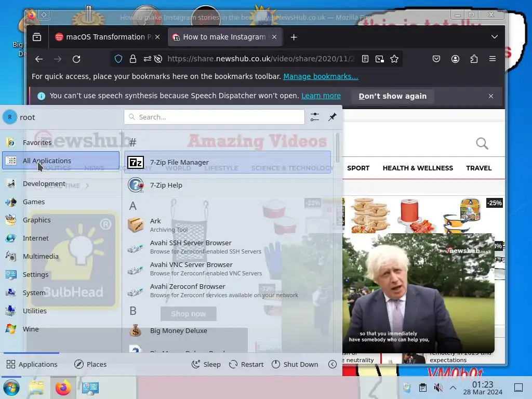This screenshot has height=399, width=532.
Task: Open picture-in-picture icon in address bar
Action: (x=380, y=59)
